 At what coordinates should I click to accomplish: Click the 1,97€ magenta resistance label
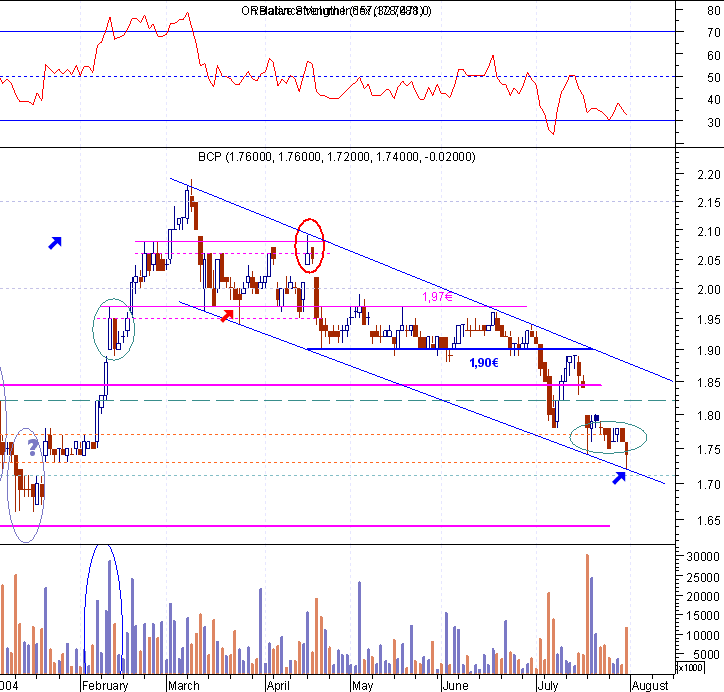437,296
